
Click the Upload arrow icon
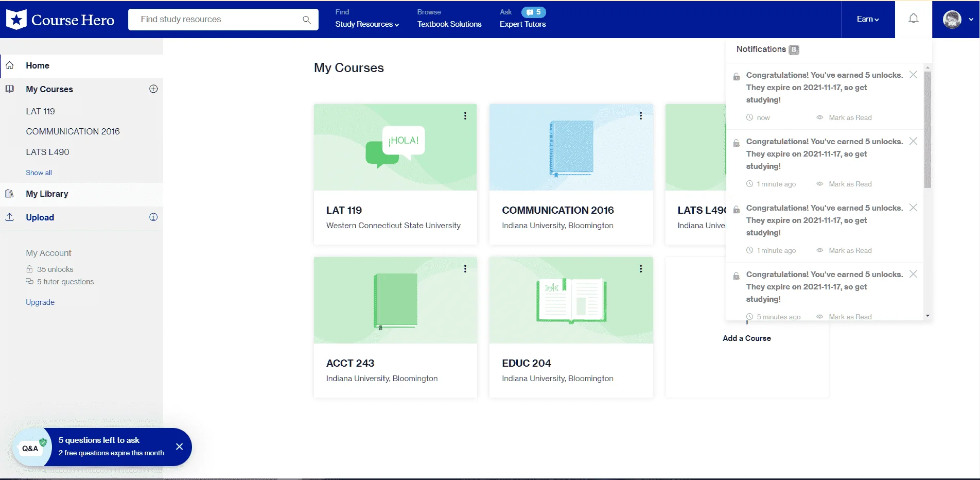(x=10, y=217)
